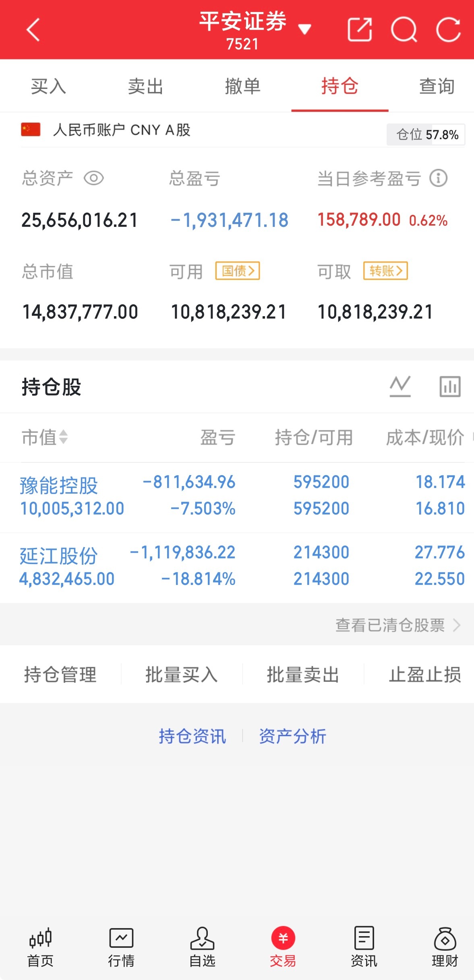The height and width of the screenshot is (980, 474).
Task: Open the share/export icon in header
Action: [360, 29]
